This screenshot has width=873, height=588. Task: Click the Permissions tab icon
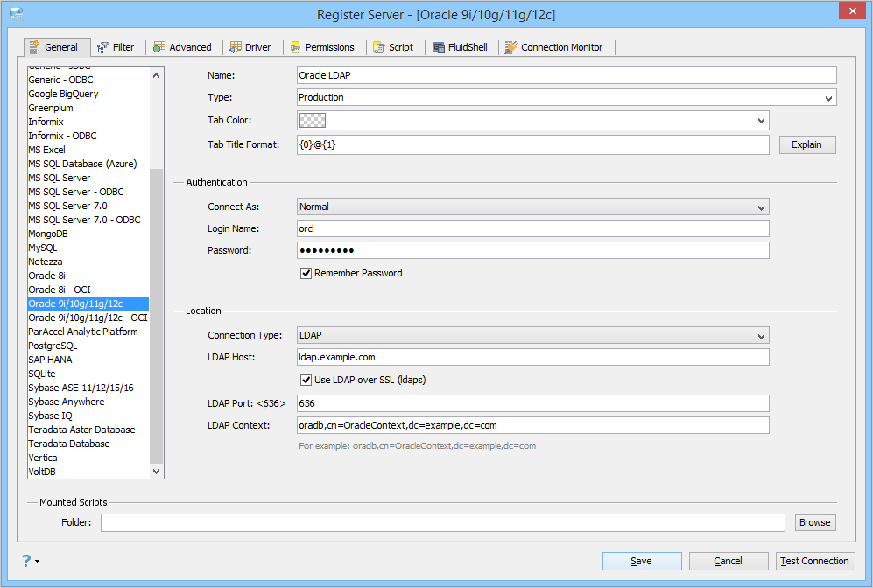296,48
